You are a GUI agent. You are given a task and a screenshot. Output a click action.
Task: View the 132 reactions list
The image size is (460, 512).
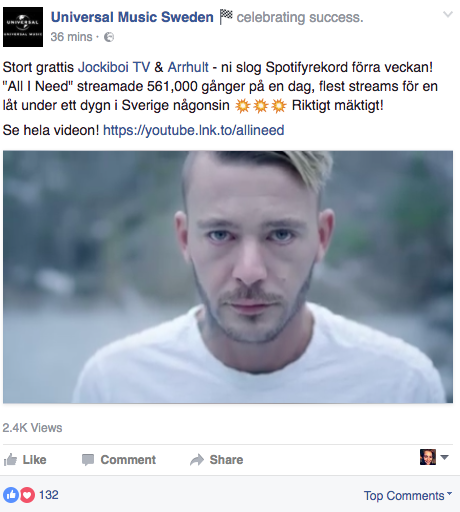coord(49,495)
